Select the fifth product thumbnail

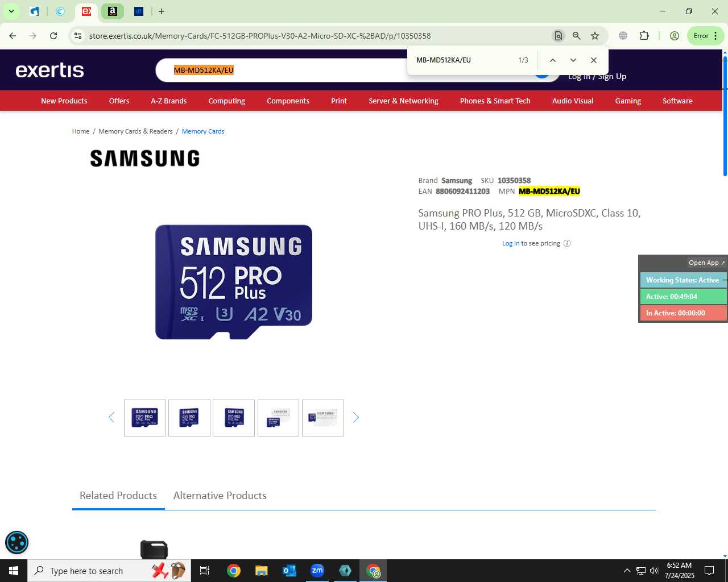click(x=323, y=418)
